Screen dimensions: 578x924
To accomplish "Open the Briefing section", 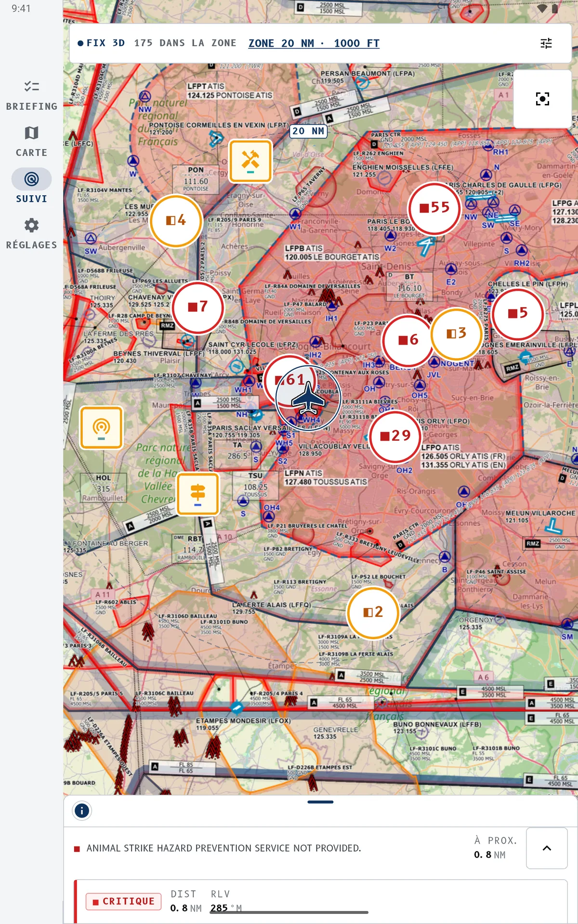I will 31,96.
